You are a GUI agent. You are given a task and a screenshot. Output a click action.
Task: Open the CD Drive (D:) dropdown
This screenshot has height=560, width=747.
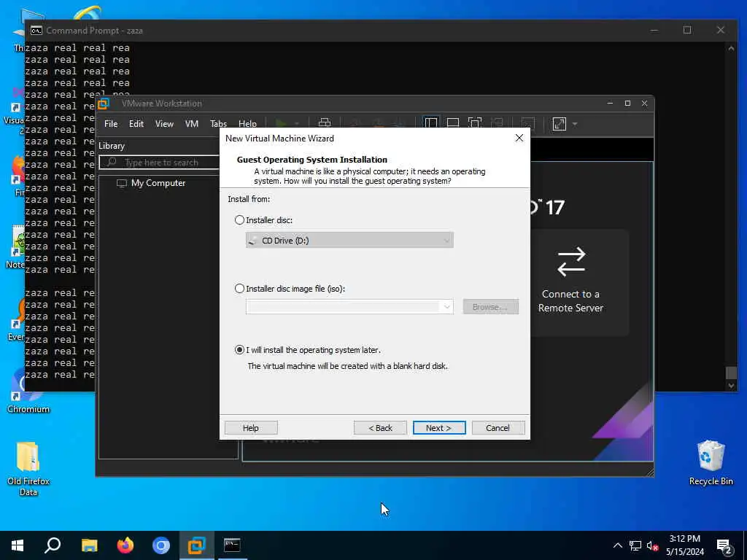click(x=349, y=241)
